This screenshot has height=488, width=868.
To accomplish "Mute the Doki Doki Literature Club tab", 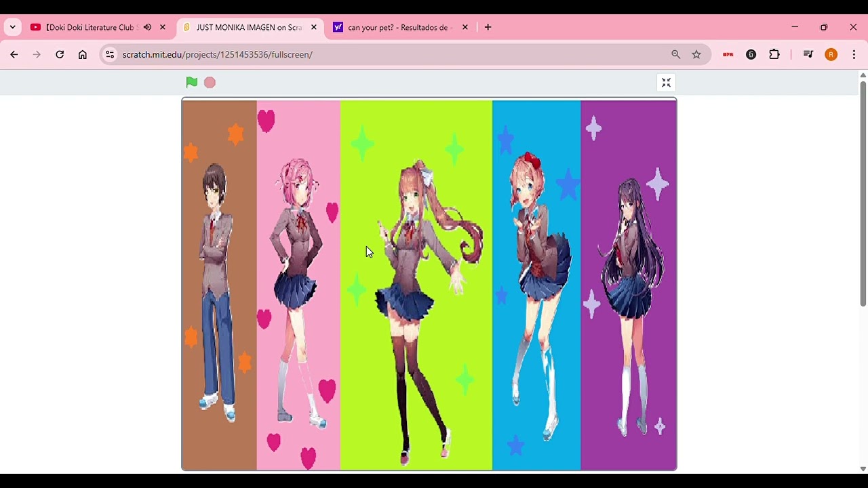I will (x=147, y=27).
